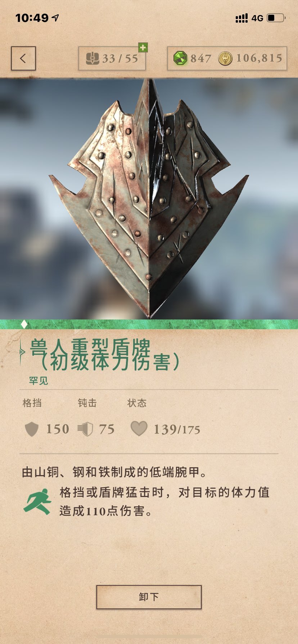Tap the inventory count 33/55
Image resolution: width=298 pixels, height=644 pixels.
[120, 58]
